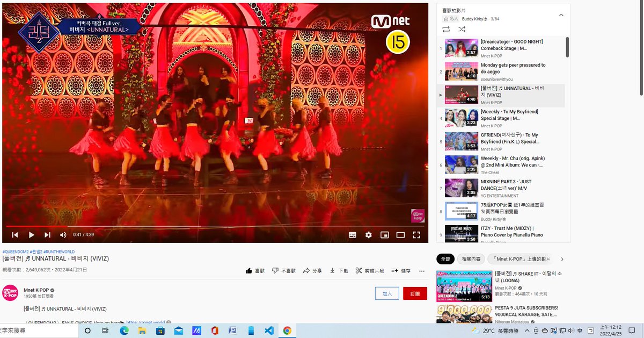Viewport: 644px width, 338px height.
Task: Open volume control in system tray
Action: tap(570, 330)
